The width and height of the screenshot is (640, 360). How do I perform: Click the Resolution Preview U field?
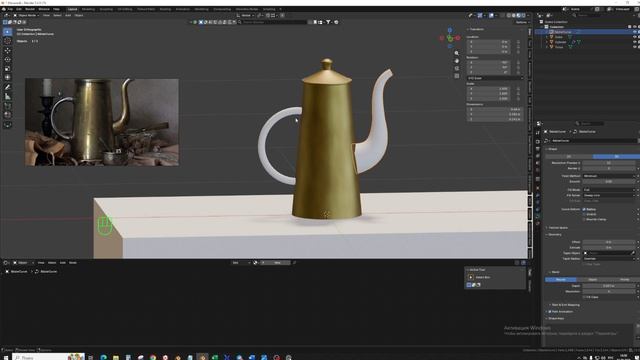pos(609,163)
